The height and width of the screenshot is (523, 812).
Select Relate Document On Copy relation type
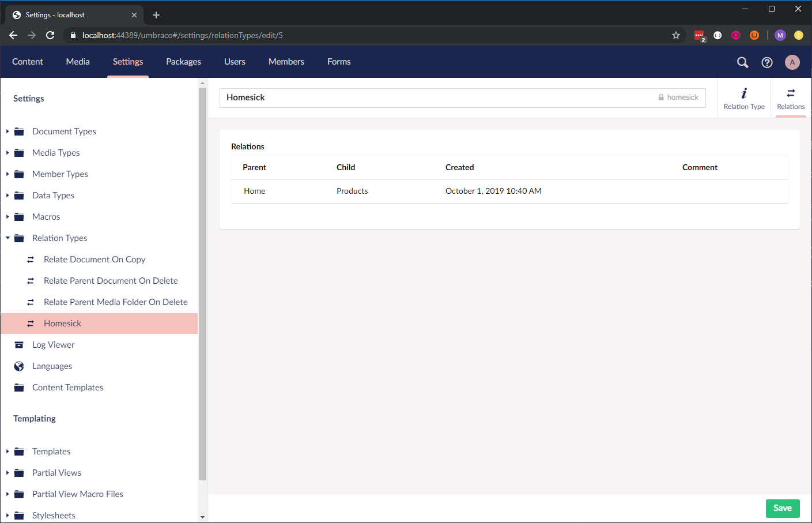click(95, 259)
